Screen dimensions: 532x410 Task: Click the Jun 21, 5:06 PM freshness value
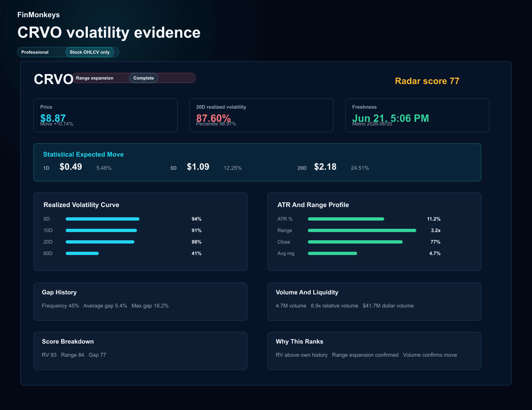pyautogui.click(x=390, y=118)
